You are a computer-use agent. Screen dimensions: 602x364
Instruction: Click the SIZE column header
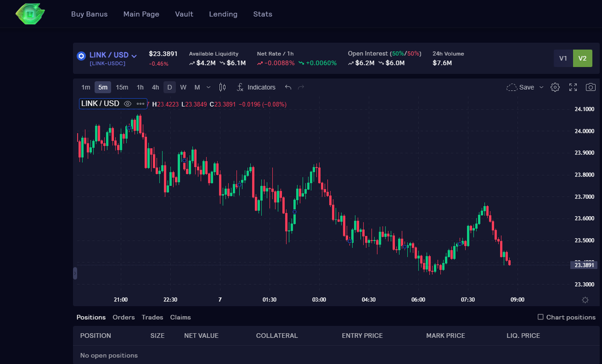pos(158,335)
